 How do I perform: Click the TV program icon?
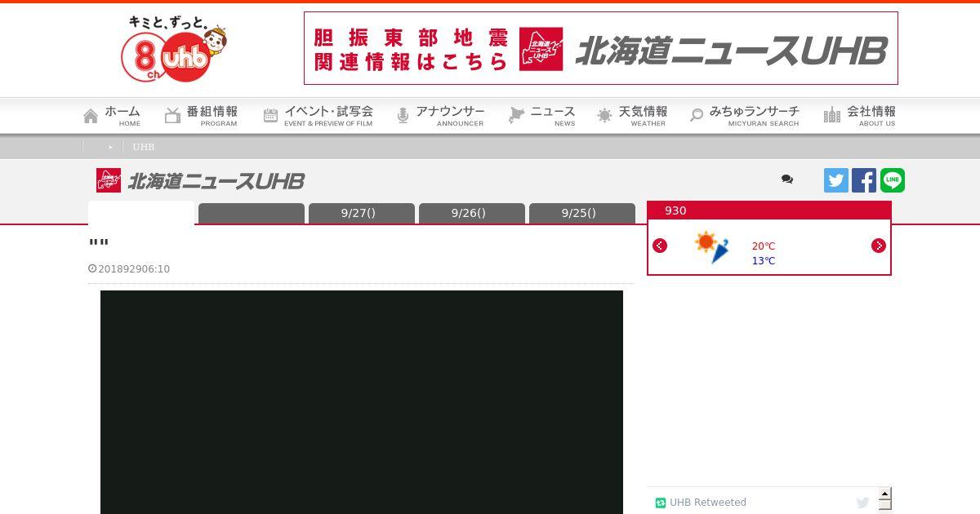point(172,116)
